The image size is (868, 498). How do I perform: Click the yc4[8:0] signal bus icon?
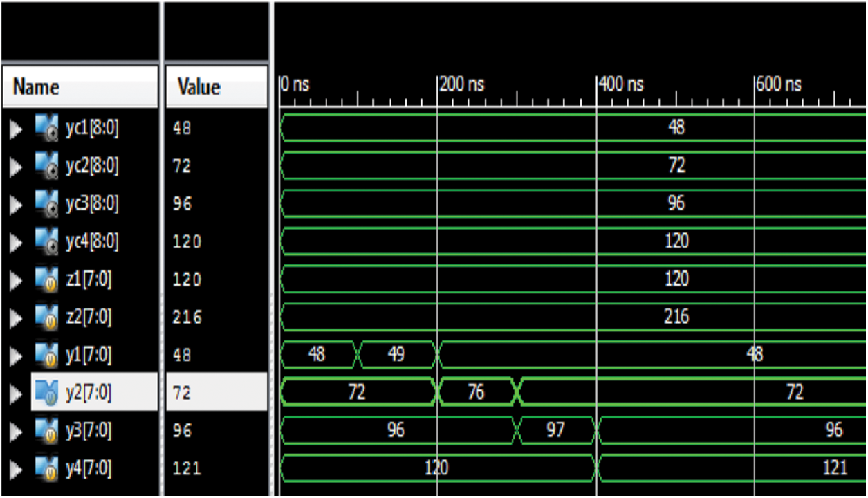[46, 242]
